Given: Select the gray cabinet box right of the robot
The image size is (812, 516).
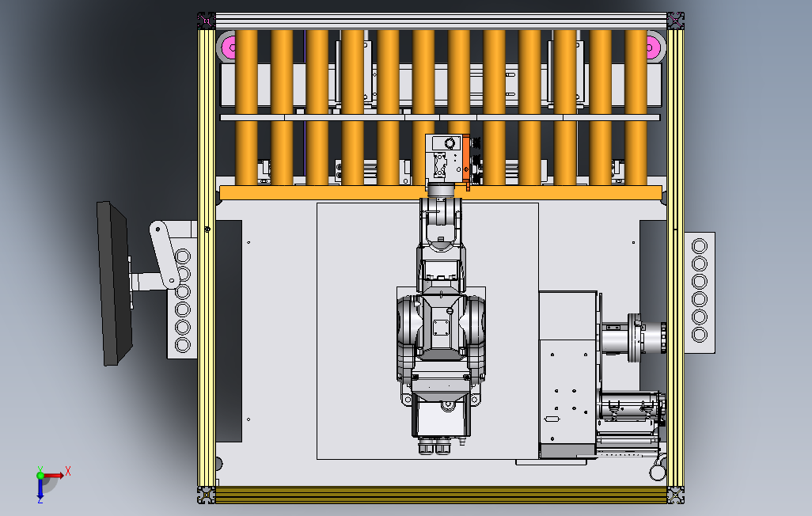Looking at the screenshot, I should point(568,374).
